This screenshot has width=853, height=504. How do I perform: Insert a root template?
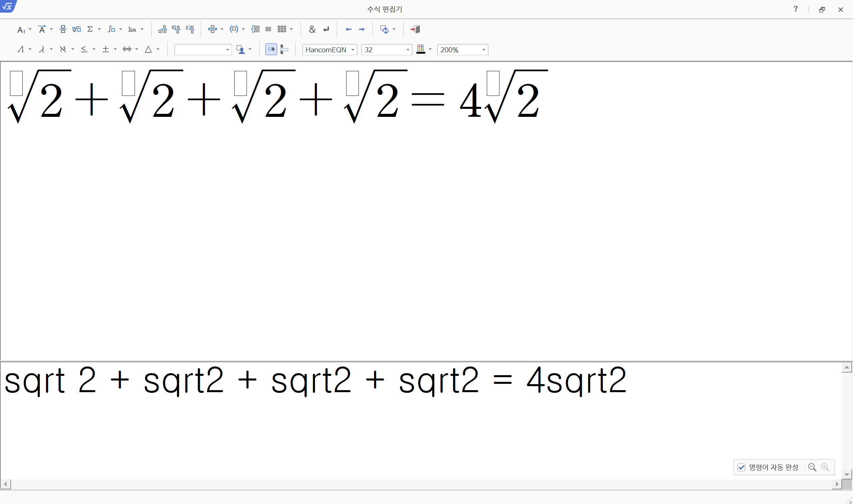click(76, 29)
